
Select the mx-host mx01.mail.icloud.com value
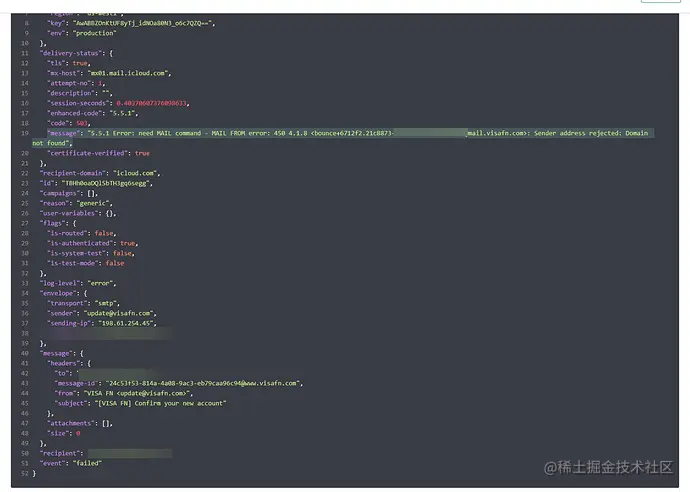(x=129, y=73)
